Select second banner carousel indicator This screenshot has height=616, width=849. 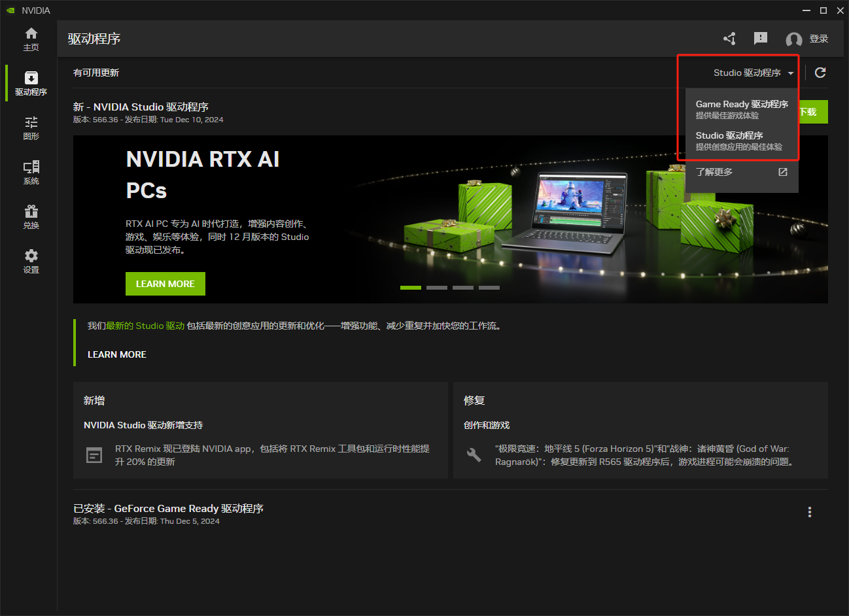pos(437,288)
